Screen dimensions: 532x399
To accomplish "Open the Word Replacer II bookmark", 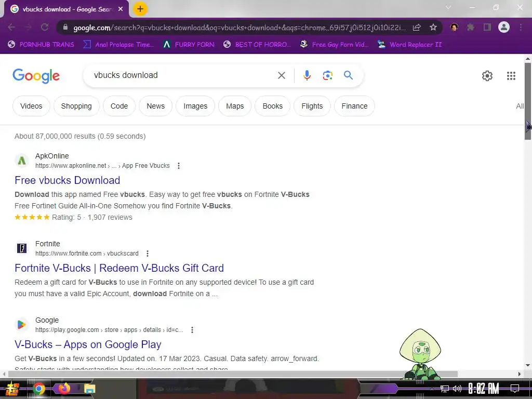I will point(409,45).
